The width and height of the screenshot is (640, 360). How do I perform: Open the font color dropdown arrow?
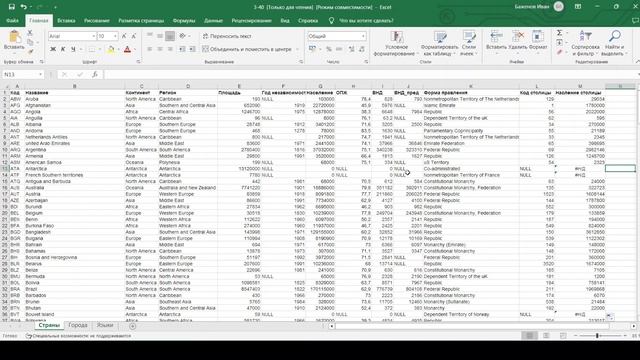pyautogui.click(x=135, y=50)
